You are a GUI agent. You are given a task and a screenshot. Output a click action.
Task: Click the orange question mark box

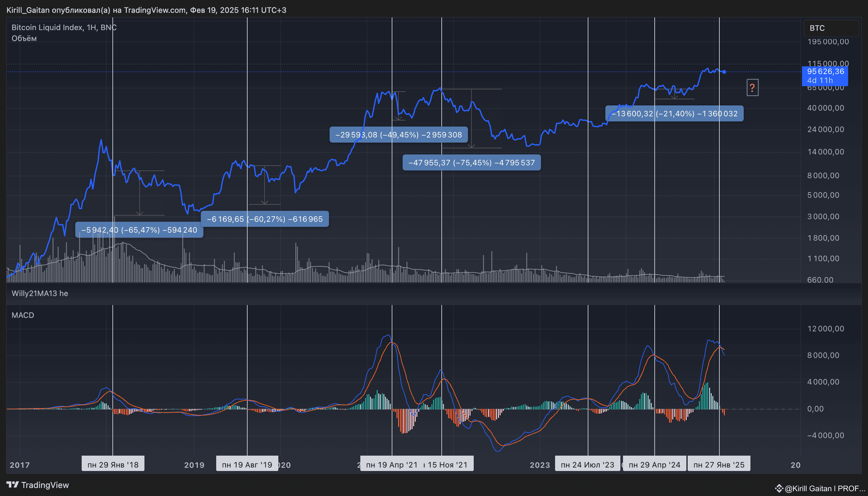pyautogui.click(x=752, y=88)
